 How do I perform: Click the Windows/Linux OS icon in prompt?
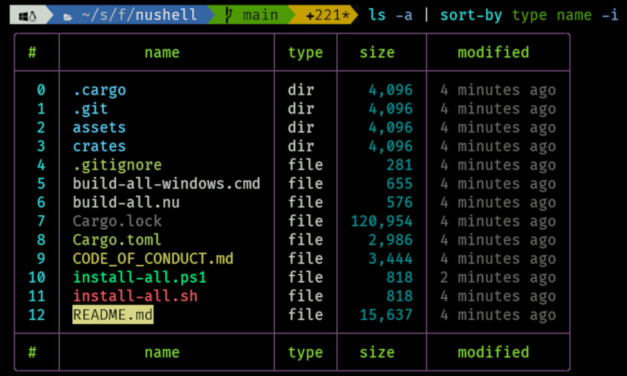pos(28,16)
